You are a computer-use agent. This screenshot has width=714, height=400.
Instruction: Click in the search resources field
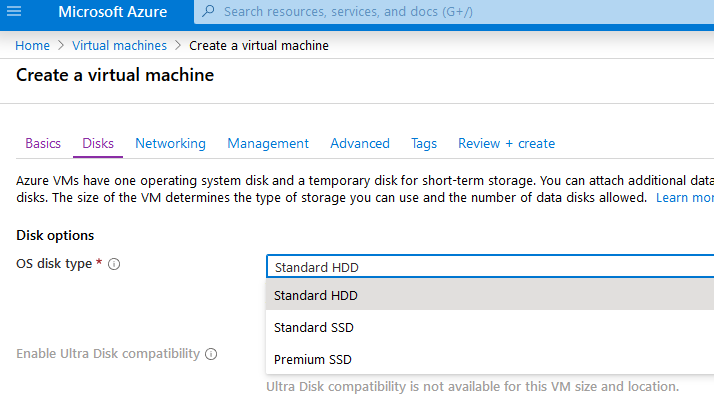(x=450, y=12)
